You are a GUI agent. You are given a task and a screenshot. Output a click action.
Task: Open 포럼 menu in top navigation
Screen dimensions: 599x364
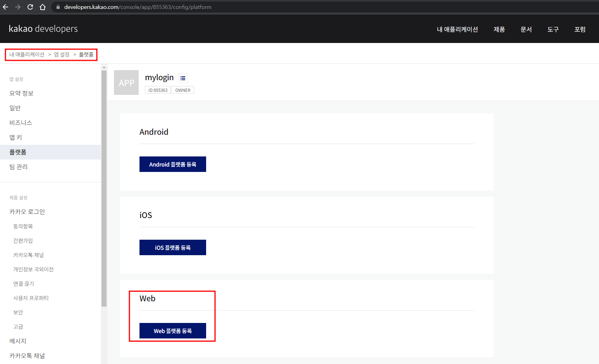click(x=580, y=29)
